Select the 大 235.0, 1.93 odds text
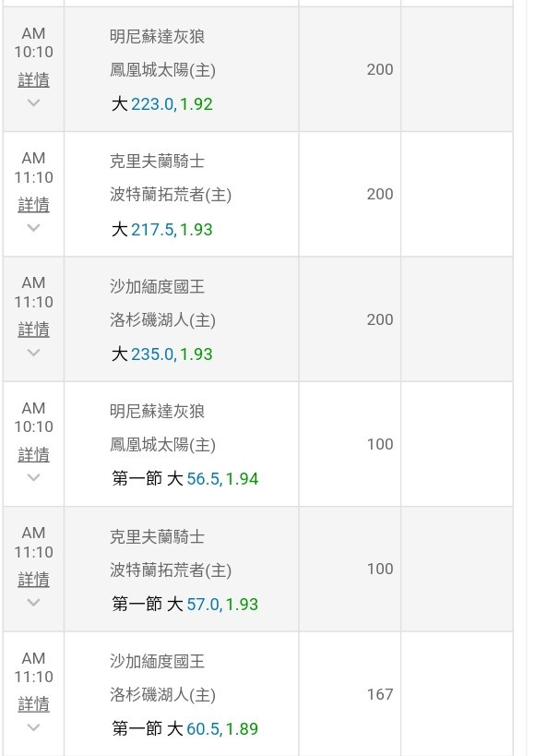The image size is (547, 756). [162, 354]
